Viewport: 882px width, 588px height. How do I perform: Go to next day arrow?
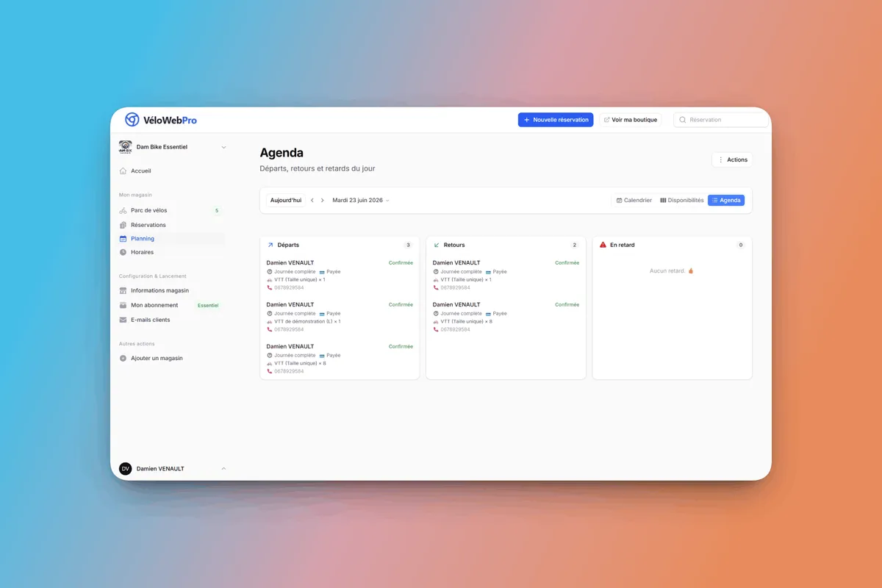(x=322, y=200)
